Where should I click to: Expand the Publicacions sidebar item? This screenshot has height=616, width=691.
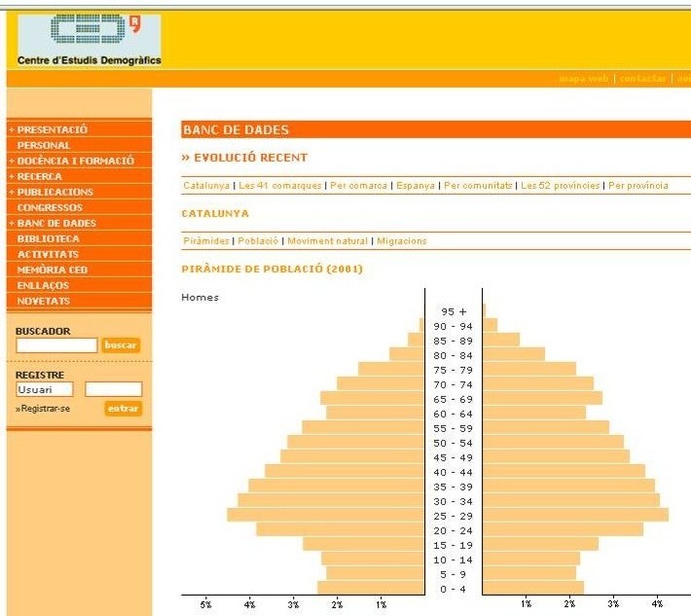tap(55, 192)
